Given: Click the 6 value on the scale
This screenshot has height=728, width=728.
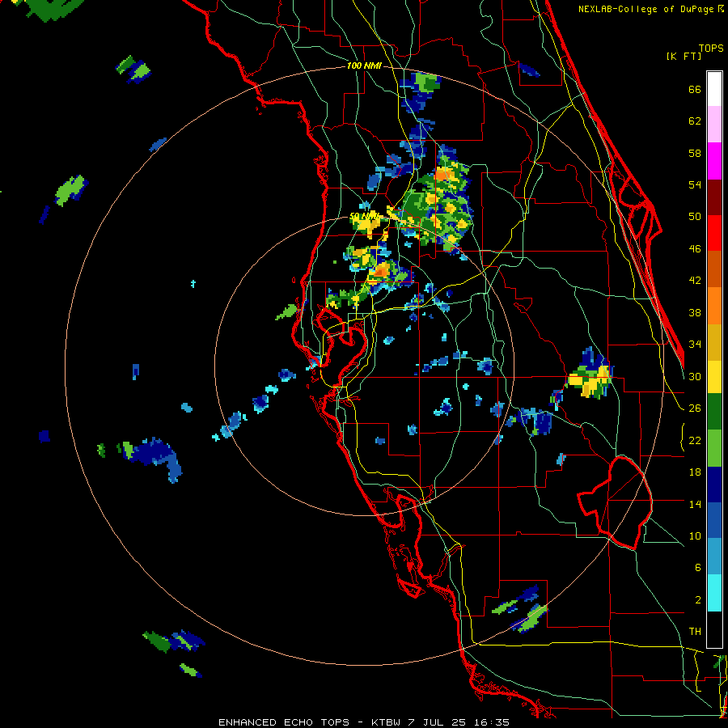Looking at the screenshot, I should click(x=697, y=567).
